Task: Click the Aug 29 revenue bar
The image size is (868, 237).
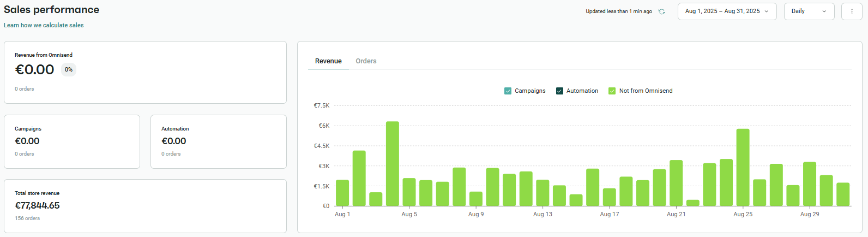Action: 810,184
